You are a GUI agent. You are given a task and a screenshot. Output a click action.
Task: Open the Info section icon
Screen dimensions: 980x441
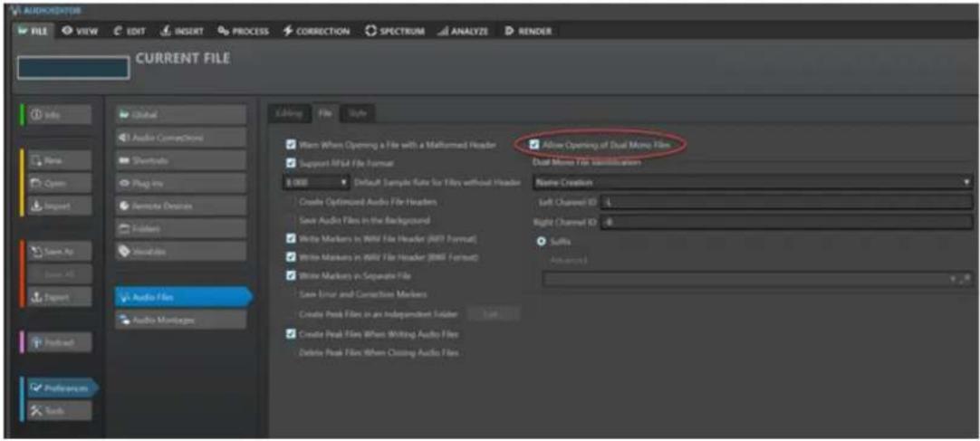(x=36, y=115)
